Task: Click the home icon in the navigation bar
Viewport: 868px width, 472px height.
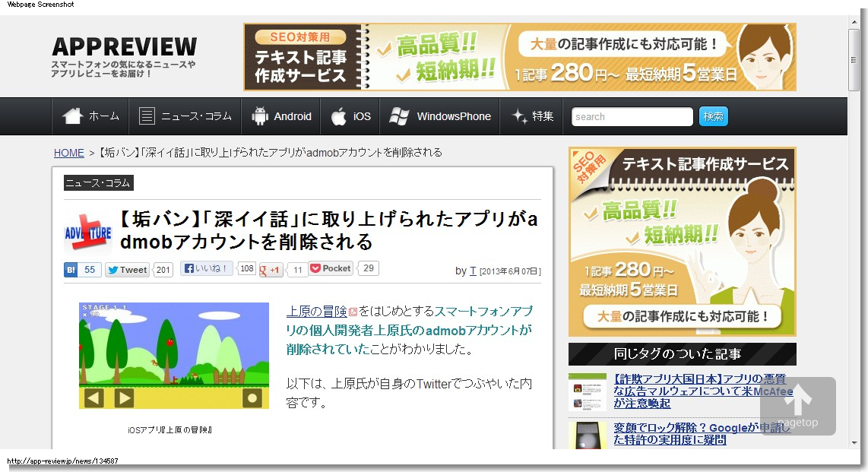Action: [x=72, y=116]
